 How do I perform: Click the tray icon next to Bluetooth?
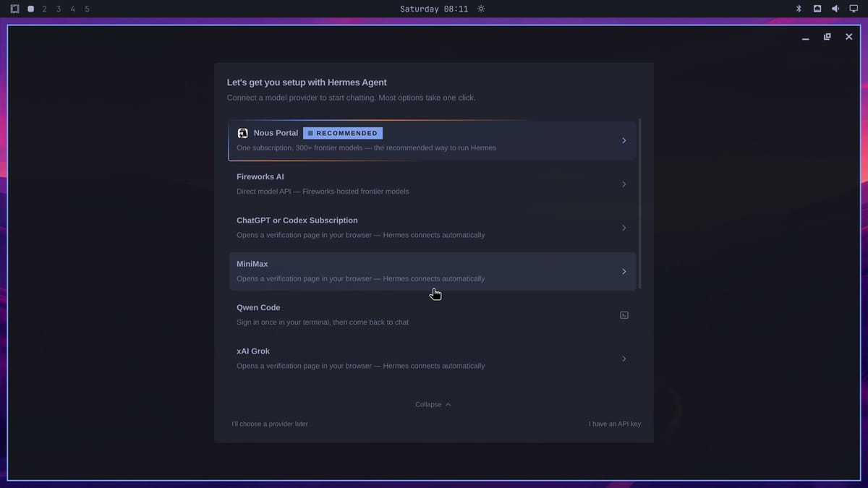pyautogui.click(x=817, y=9)
